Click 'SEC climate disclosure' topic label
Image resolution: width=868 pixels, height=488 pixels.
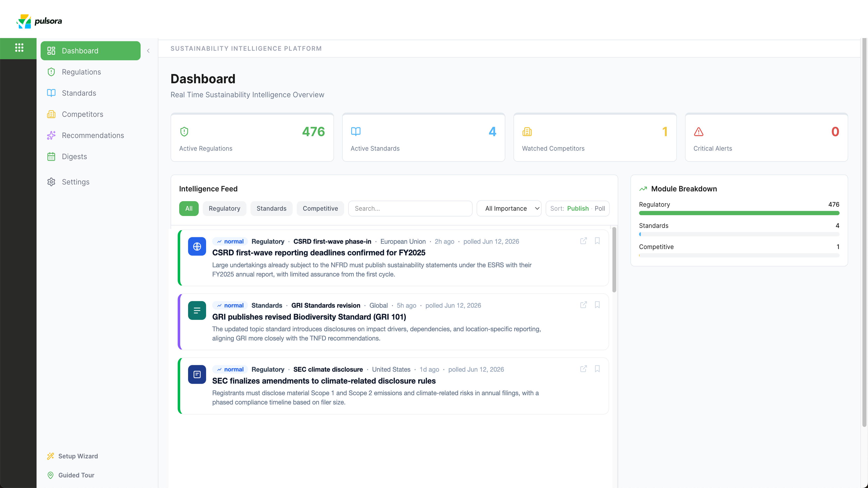pos(328,370)
